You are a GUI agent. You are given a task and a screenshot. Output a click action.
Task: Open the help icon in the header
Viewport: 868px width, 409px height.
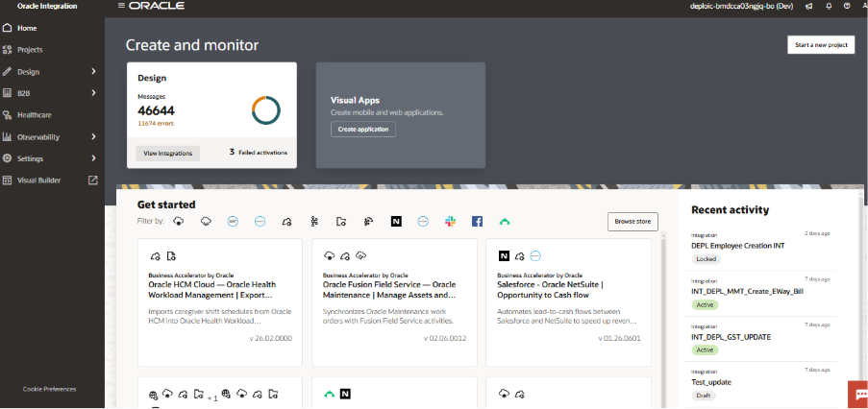[847, 6]
